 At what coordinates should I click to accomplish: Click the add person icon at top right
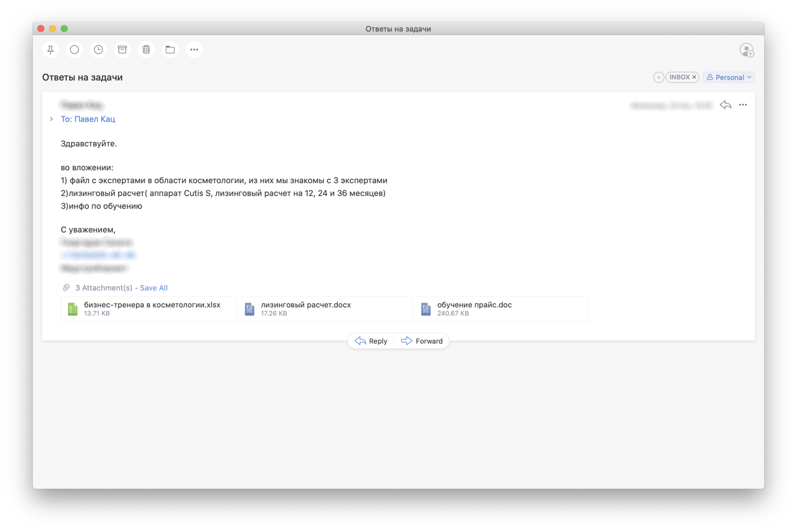click(747, 50)
